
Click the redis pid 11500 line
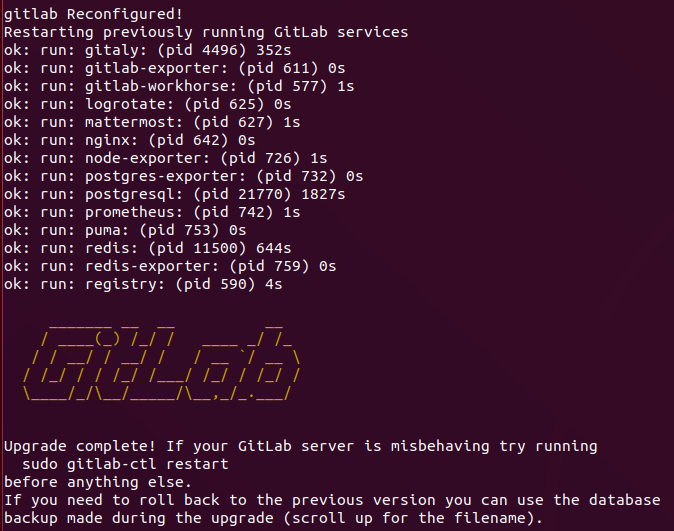point(147,249)
